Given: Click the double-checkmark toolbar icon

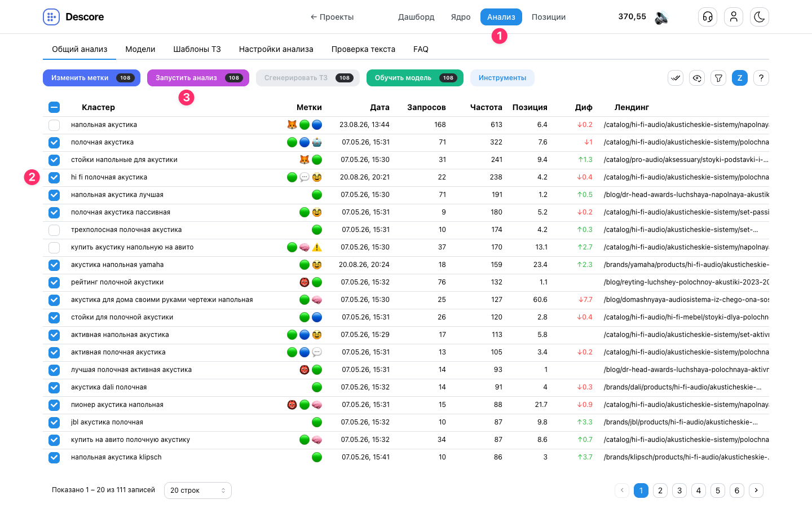Looking at the screenshot, I should (676, 78).
